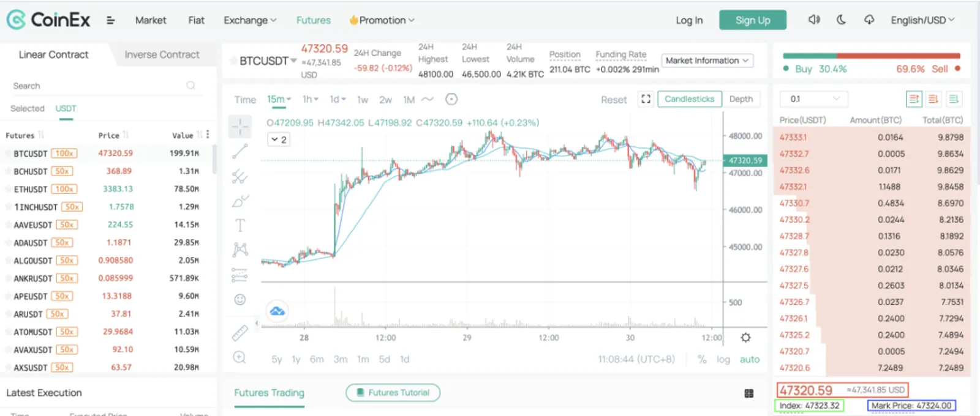Show sell orders only view

933,99
